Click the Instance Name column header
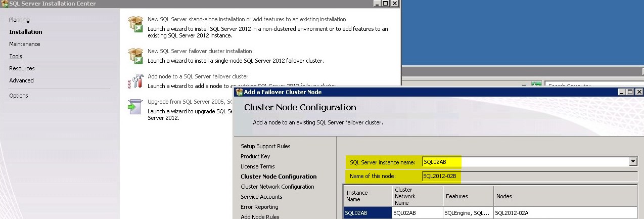644x219 pixels. 367,196
